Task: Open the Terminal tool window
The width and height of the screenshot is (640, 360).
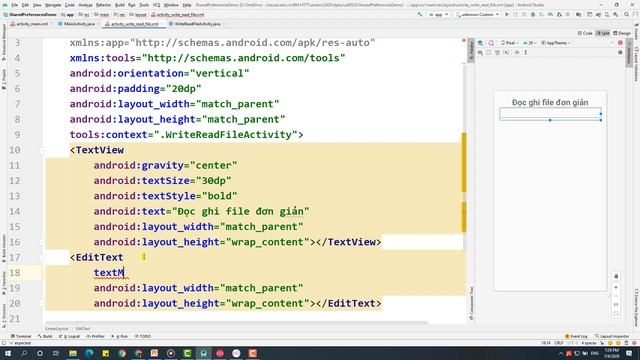Action: (21, 336)
